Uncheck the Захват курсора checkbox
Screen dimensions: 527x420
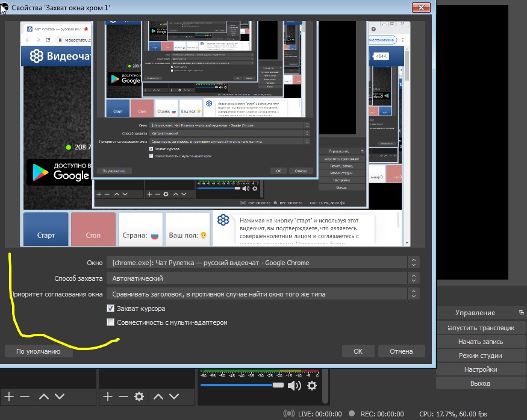point(110,308)
